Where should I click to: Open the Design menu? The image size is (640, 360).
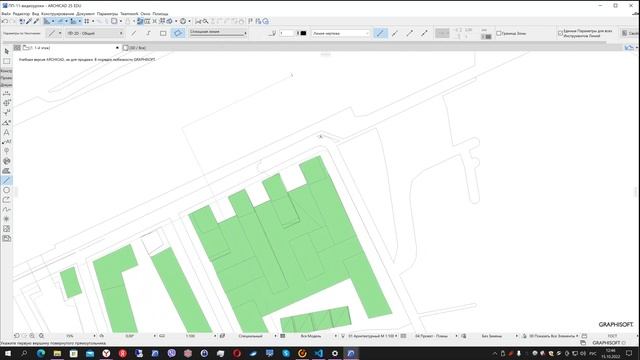coord(58,14)
